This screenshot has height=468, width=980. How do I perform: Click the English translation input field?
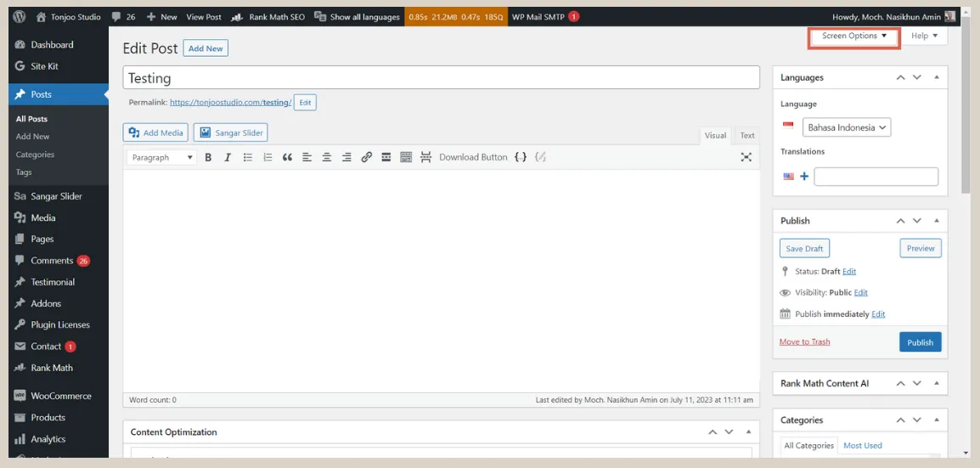pos(876,177)
